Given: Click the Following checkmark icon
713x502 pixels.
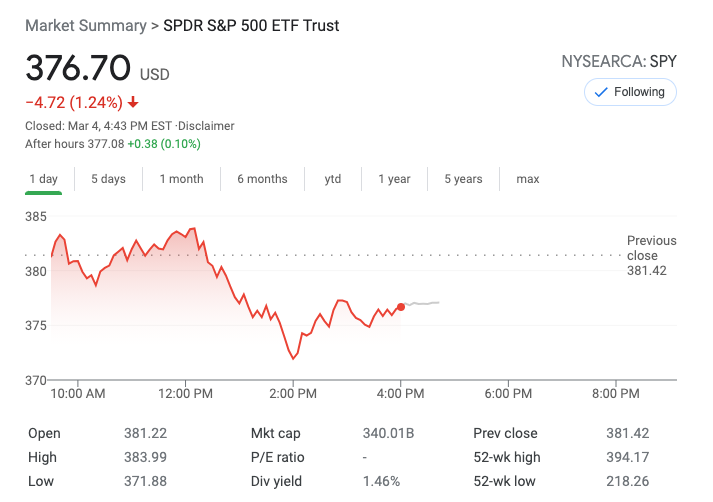Looking at the screenshot, I should [x=601, y=92].
